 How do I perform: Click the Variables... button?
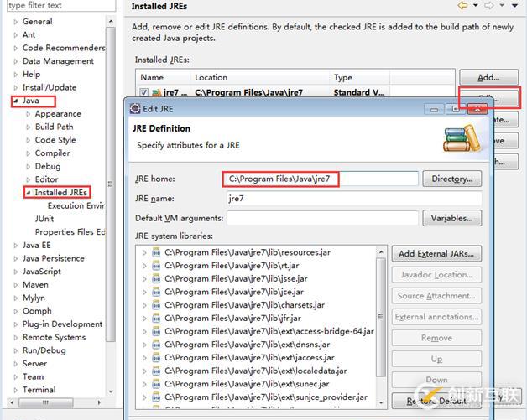(x=451, y=218)
